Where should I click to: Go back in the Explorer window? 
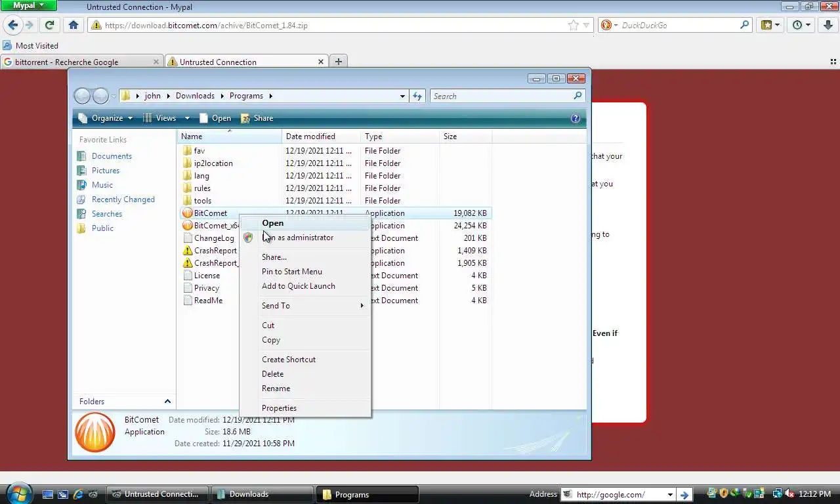click(82, 96)
